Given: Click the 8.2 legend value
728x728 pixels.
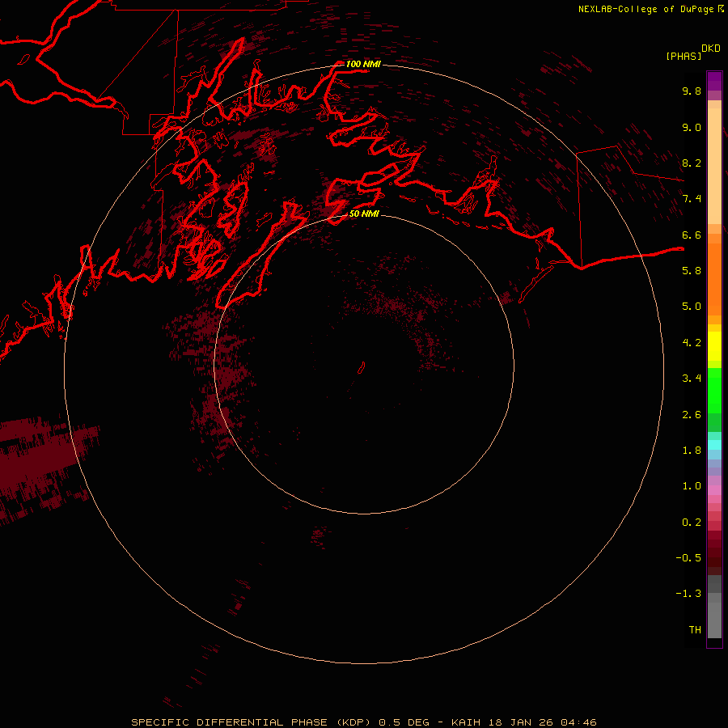Looking at the screenshot, I should coord(692,163).
